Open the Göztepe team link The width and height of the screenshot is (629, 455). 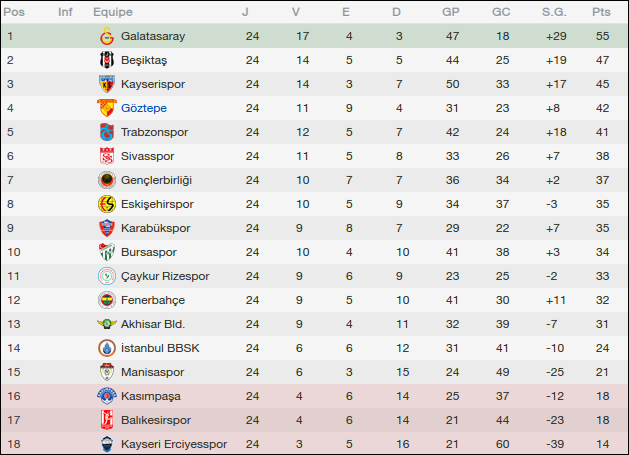(144, 108)
